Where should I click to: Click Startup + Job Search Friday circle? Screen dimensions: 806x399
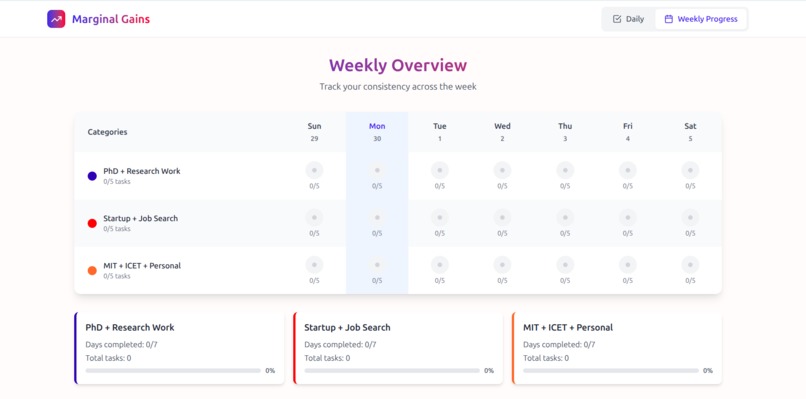[628, 217]
